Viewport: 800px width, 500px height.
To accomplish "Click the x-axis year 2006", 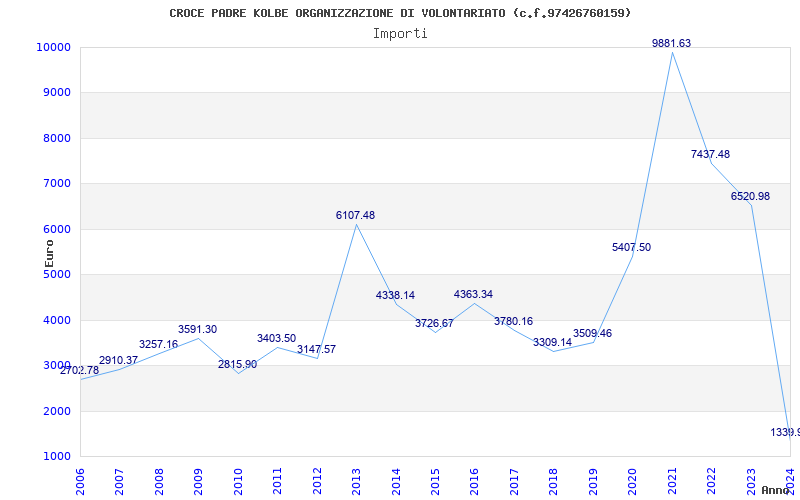I will [81, 482].
